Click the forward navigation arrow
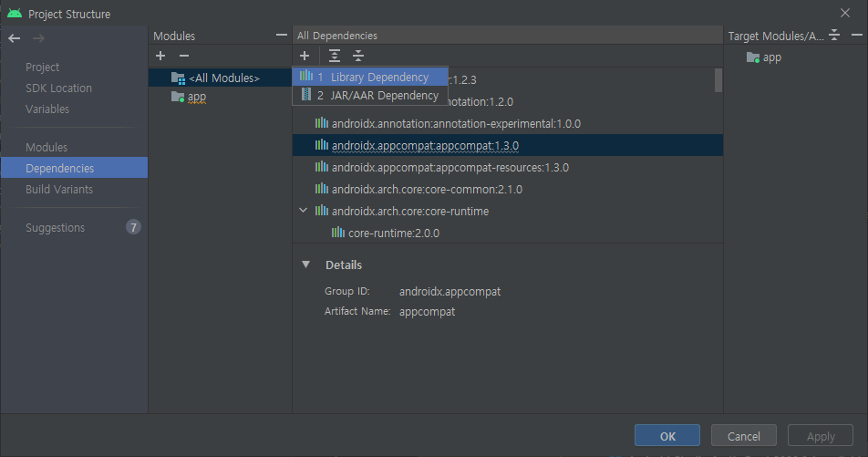 click(38, 38)
